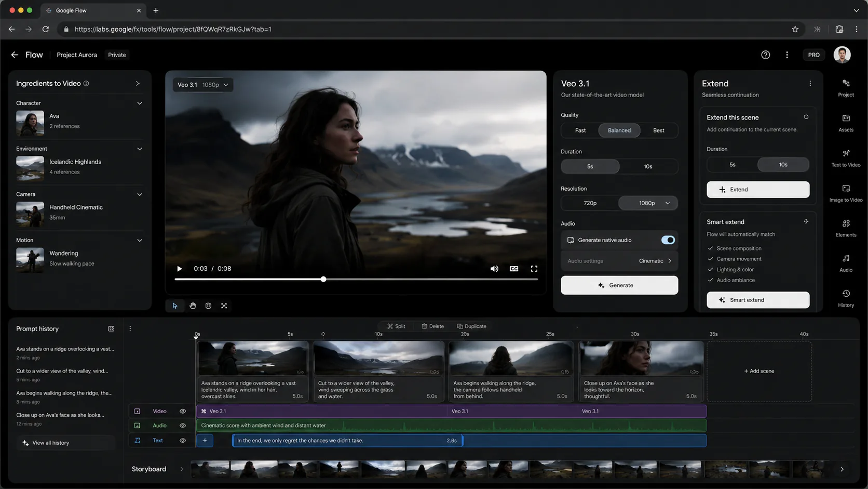This screenshot has width=868, height=489.
Task: Toggle Lighting & color checkmark
Action: tap(710, 270)
